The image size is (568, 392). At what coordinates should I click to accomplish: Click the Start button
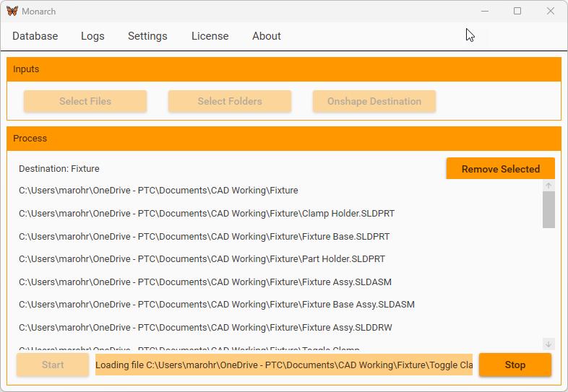pyautogui.click(x=53, y=365)
